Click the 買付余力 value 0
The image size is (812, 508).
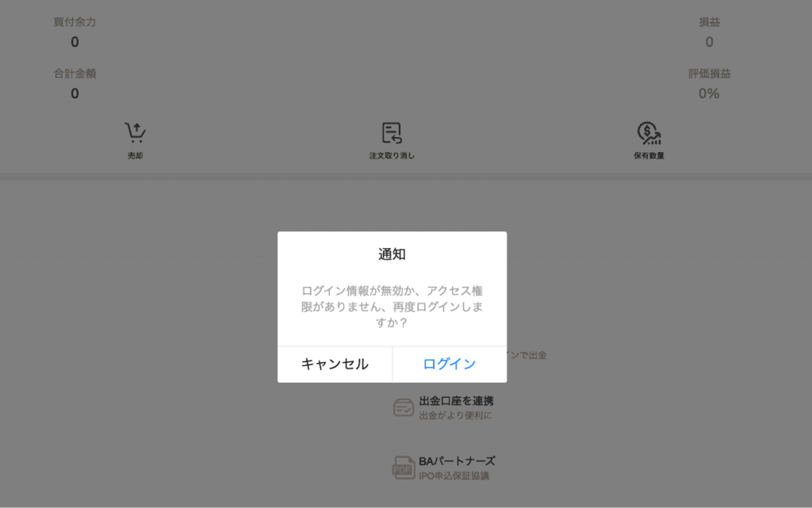75,42
